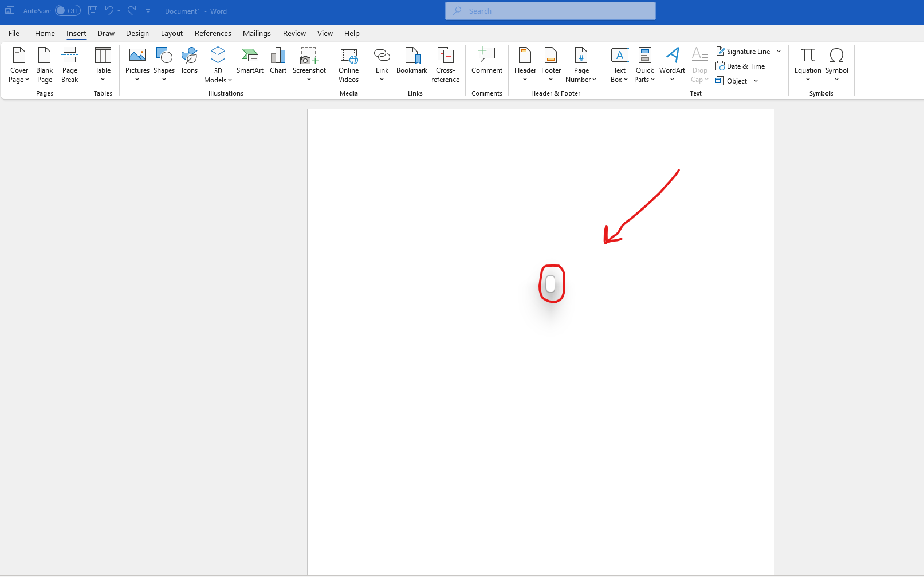The height and width of the screenshot is (577, 924).
Task: Add a Bookmark
Action: point(412,61)
